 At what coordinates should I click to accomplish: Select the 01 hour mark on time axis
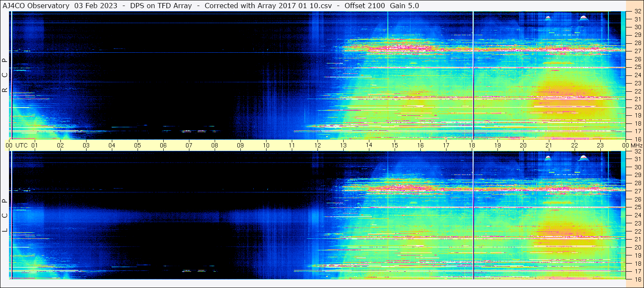click(x=35, y=145)
